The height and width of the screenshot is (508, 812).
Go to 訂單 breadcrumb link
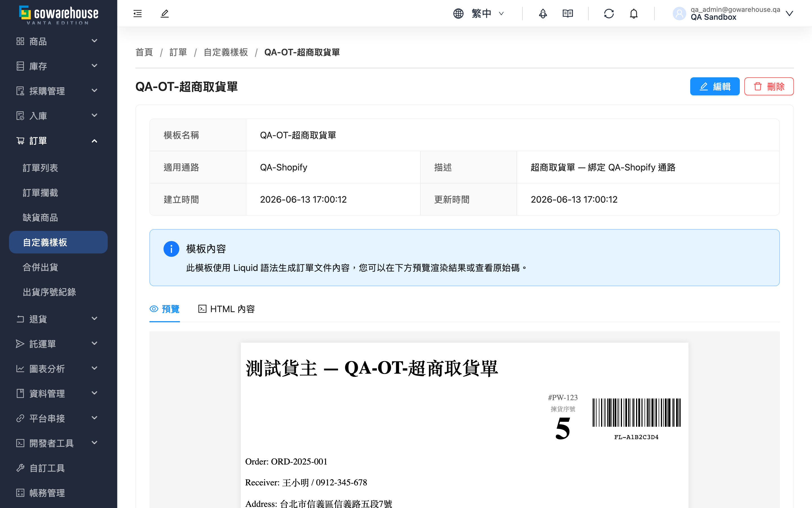178,52
